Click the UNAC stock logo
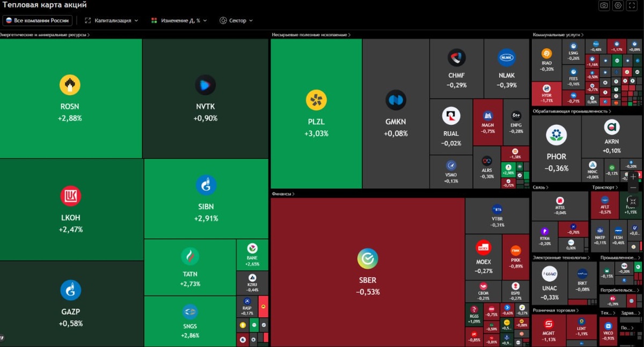Screen dimensions: 644x347 [549, 274]
